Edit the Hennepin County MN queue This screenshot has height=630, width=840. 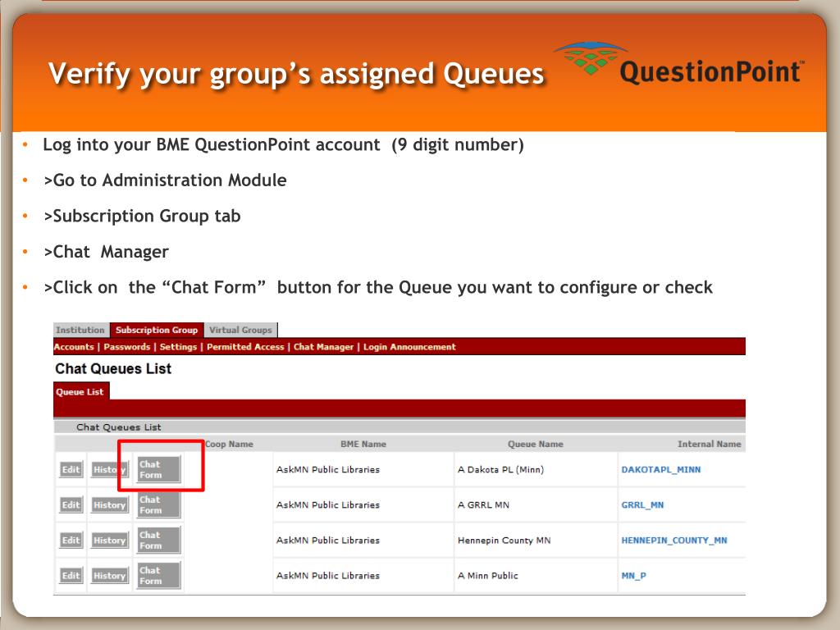71,541
